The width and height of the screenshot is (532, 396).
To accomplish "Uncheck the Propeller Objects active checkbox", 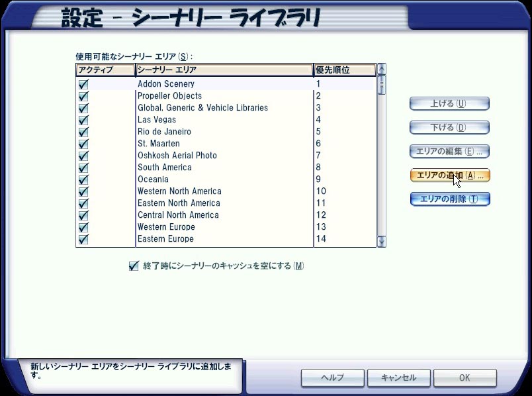I will (83, 96).
